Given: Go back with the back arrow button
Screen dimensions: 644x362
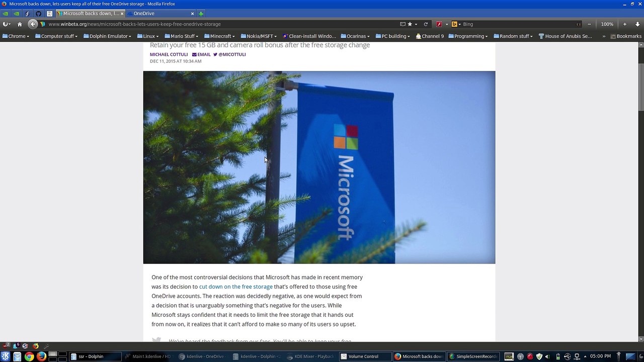Looking at the screenshot, I should point(33,24).
